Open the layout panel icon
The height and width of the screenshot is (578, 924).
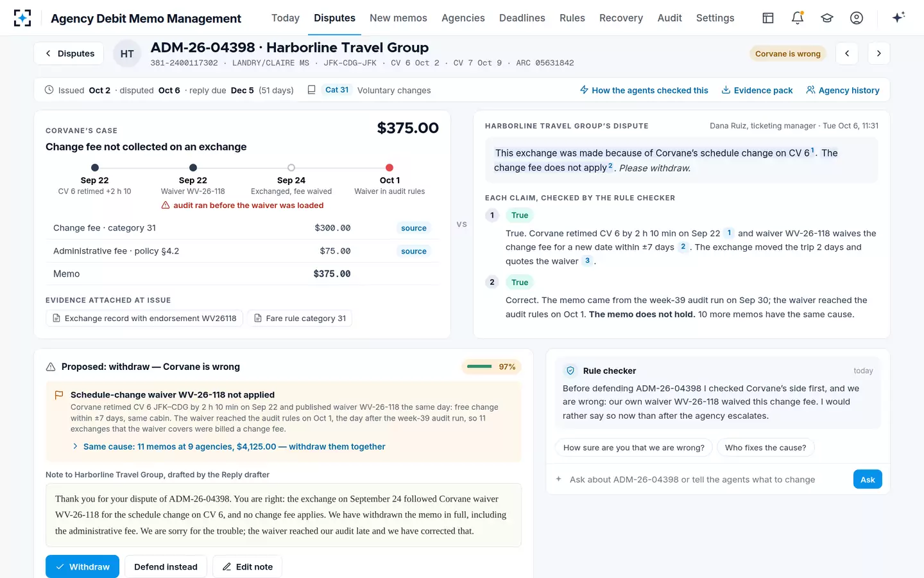coord(768,18)
